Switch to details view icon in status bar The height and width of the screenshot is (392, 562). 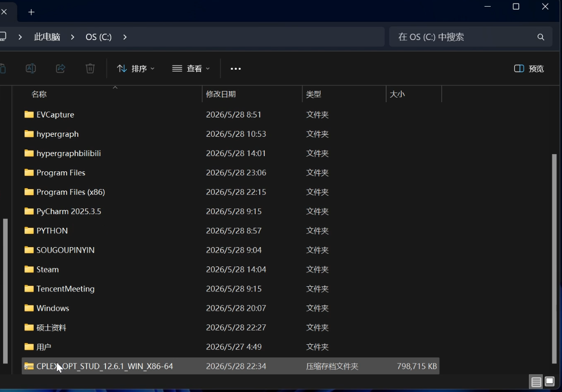point(536,382)
